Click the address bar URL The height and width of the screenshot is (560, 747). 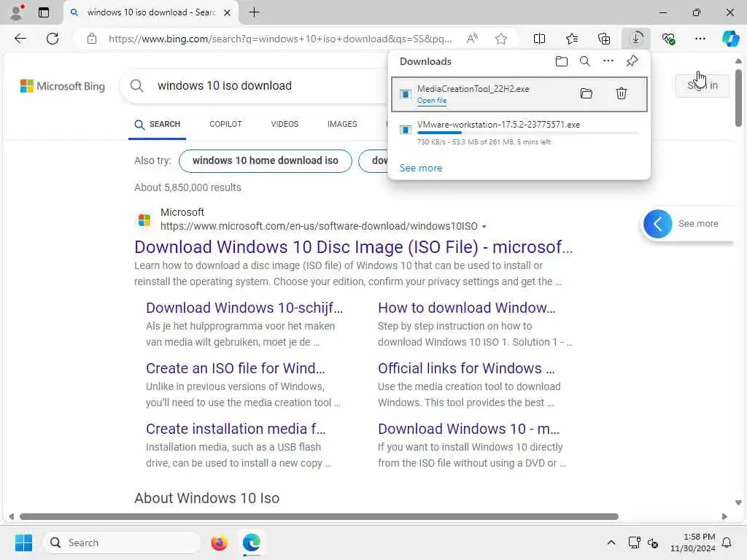[279, 39]
